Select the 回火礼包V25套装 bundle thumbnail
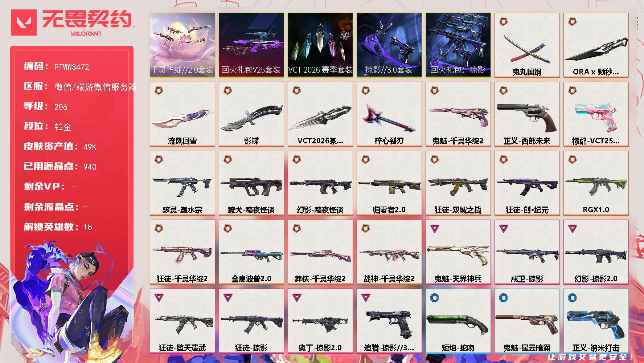644x363 pixels. (251, 45)
